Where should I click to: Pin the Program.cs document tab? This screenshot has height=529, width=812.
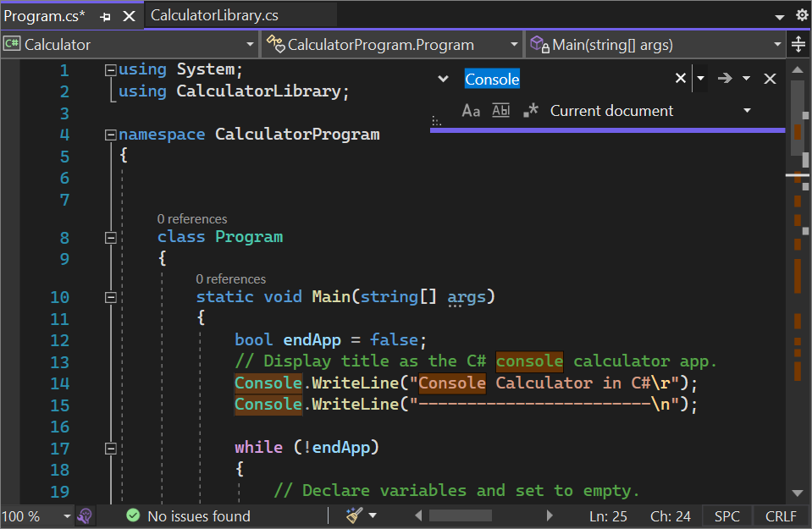click(103, 14)
